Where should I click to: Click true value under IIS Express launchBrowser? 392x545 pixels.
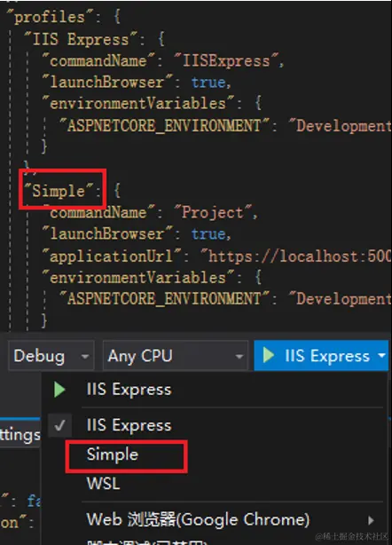(x=208, y=83)
